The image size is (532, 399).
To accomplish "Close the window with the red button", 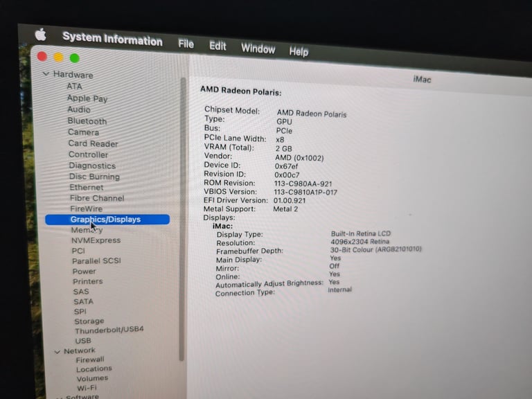I will [42, 56].
